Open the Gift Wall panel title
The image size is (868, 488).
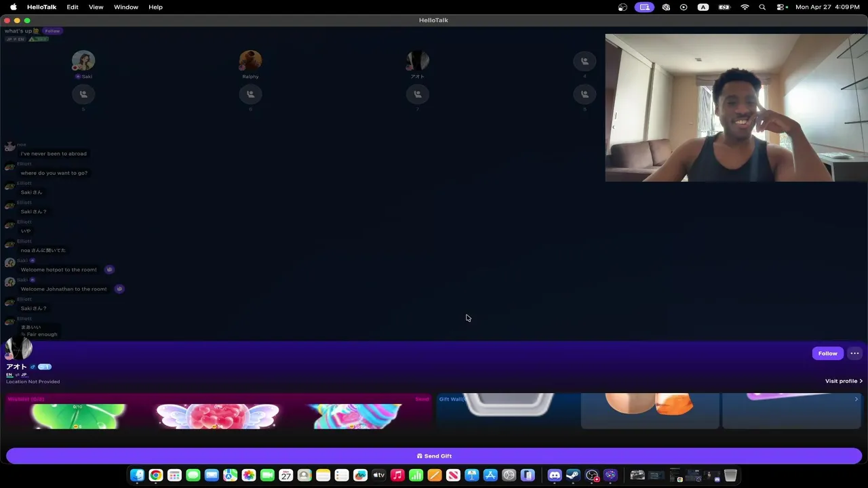pos(451,399)
